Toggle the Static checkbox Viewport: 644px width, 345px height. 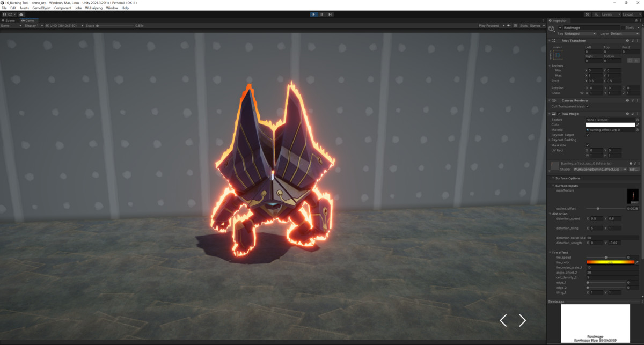[624, 27]
